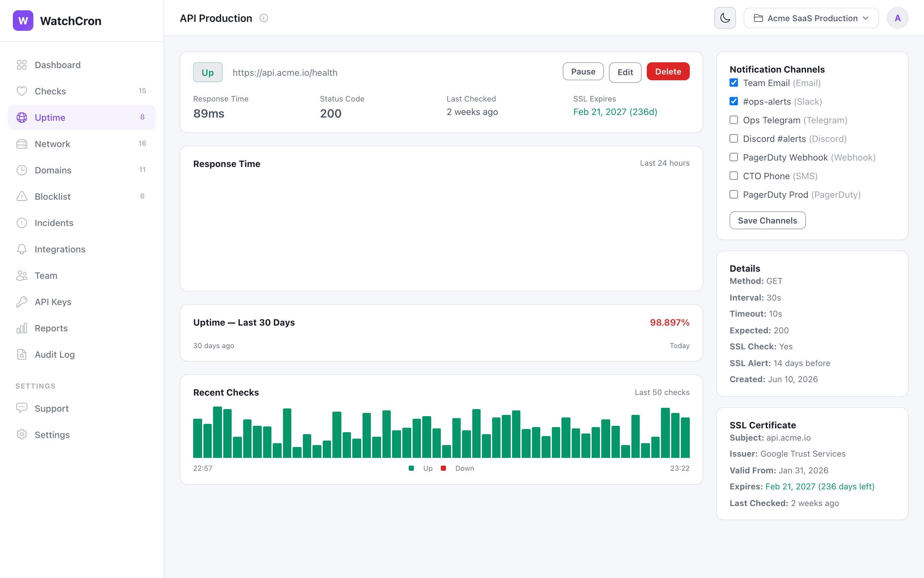Click the 98.897% uptime value
The height and width of the screenshot is (578, 924).
(670, 323)
